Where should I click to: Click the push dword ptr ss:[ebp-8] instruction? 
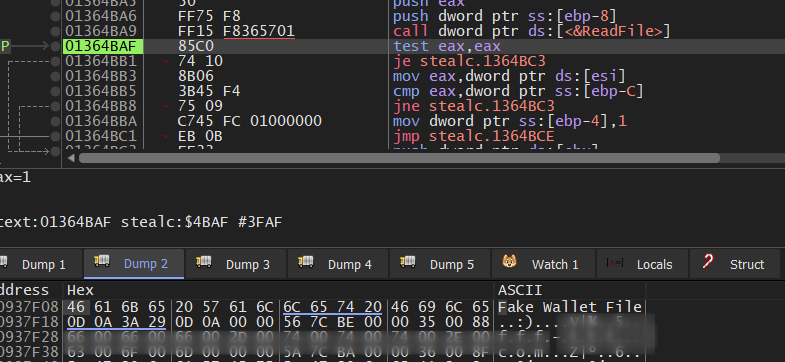[x=505, y=17]
